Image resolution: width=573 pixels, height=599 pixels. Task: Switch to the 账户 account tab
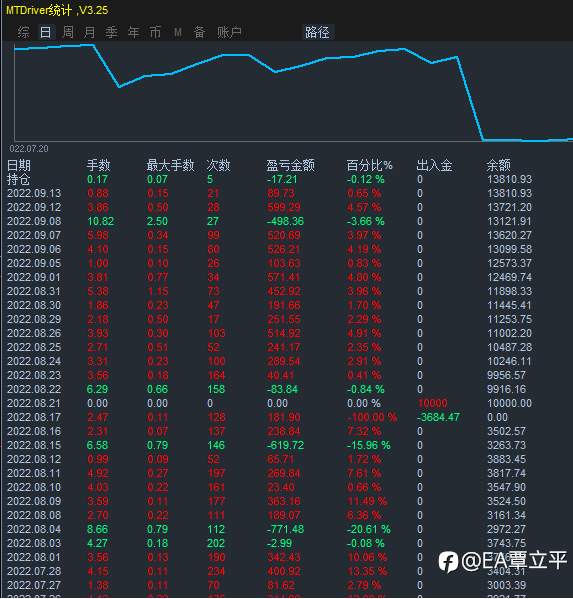tap(229, 32)
